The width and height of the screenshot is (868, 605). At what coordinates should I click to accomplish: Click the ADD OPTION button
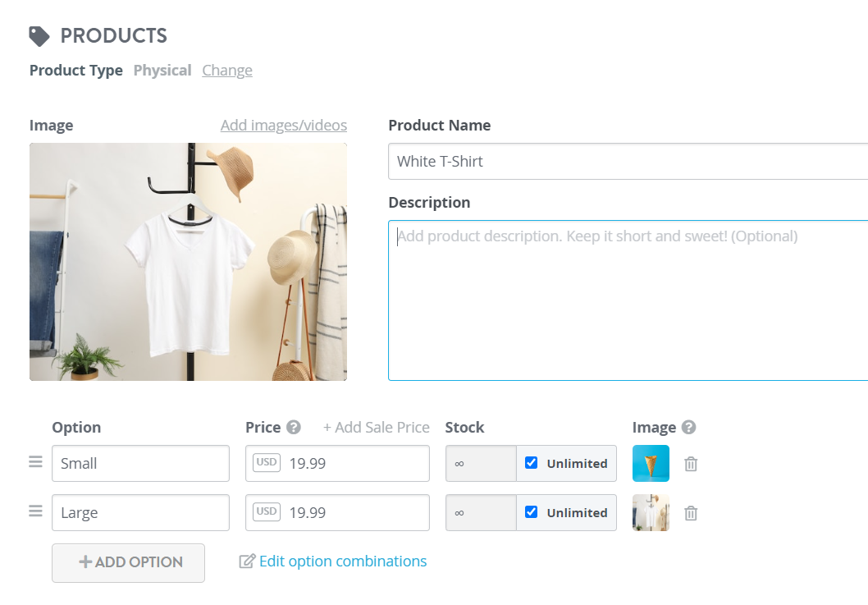[x=129, y=563]
